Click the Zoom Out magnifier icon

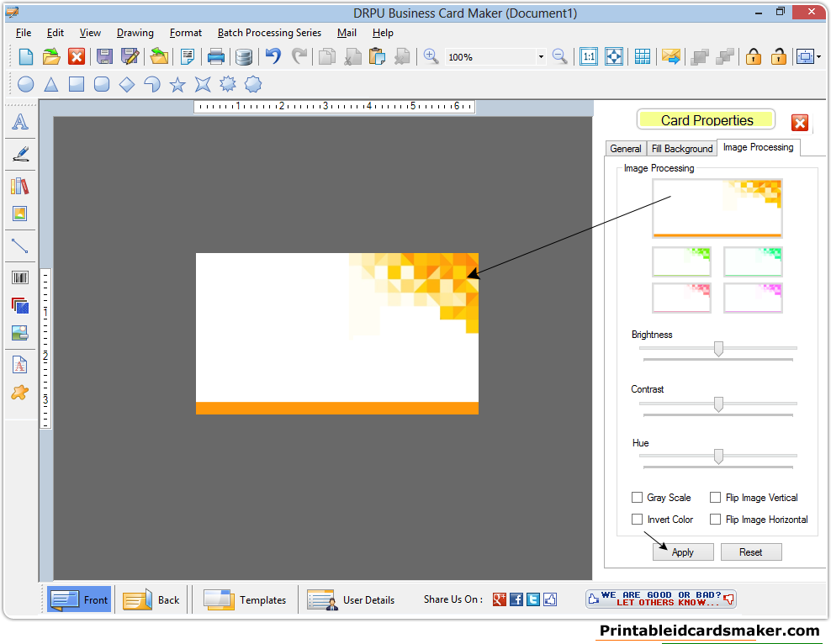[x=559, y=56]
